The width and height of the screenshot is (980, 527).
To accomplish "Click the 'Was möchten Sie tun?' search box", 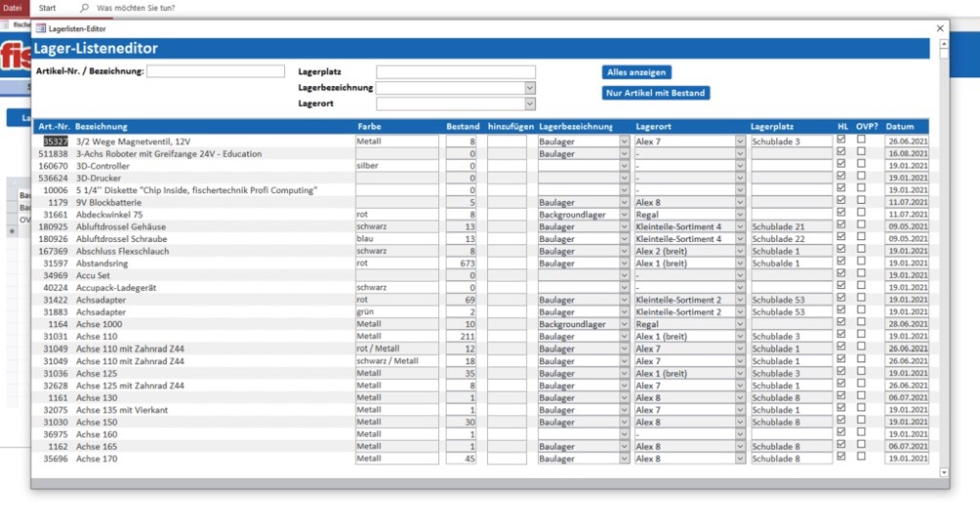I will tap(135, 8).
